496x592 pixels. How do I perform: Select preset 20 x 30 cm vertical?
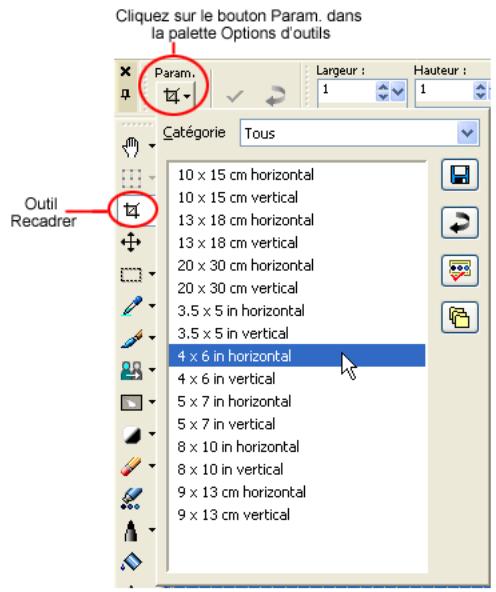coord(297,288)
